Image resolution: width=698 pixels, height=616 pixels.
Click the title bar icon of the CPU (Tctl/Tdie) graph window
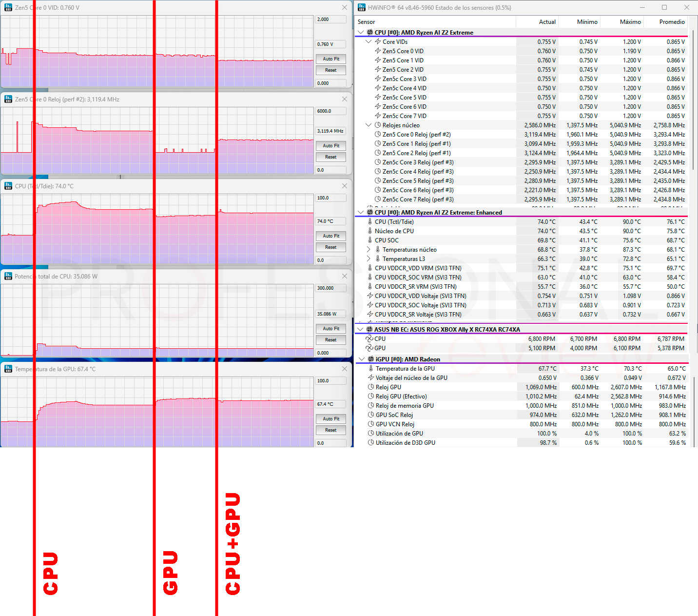pyautogui.click(x=8, y=186)
